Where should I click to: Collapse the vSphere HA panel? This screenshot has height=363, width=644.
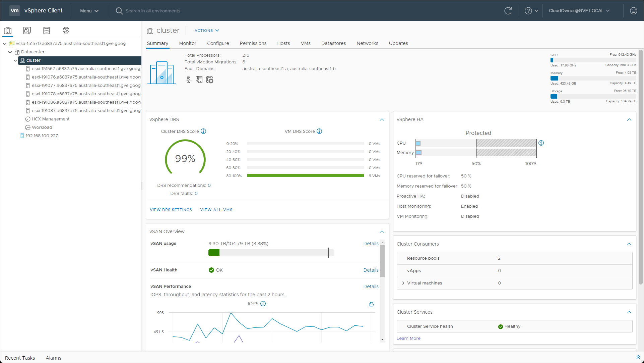coord(629,120)
